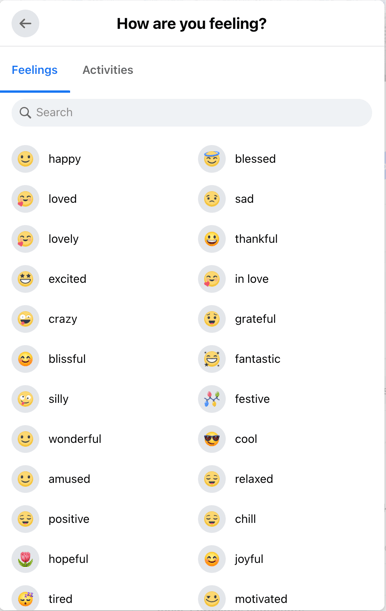Pick the excited star-eyes emoji icon

(x=25, y=279)
